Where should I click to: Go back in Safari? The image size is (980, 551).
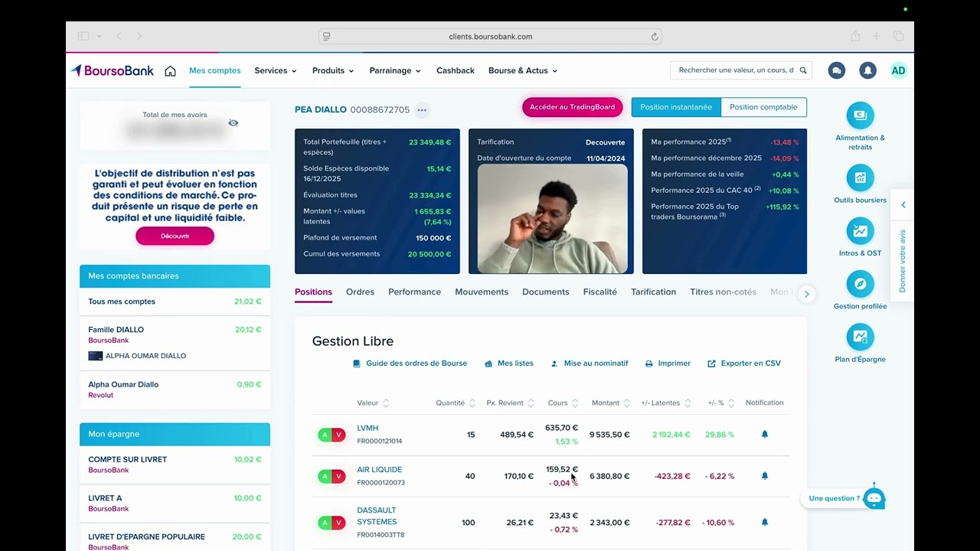119,36
